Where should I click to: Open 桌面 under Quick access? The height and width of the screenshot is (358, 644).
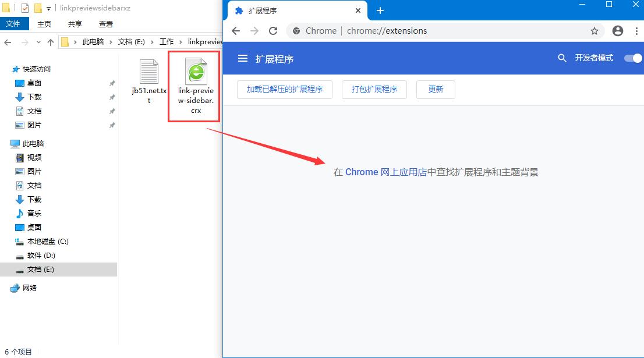[34, 83]
